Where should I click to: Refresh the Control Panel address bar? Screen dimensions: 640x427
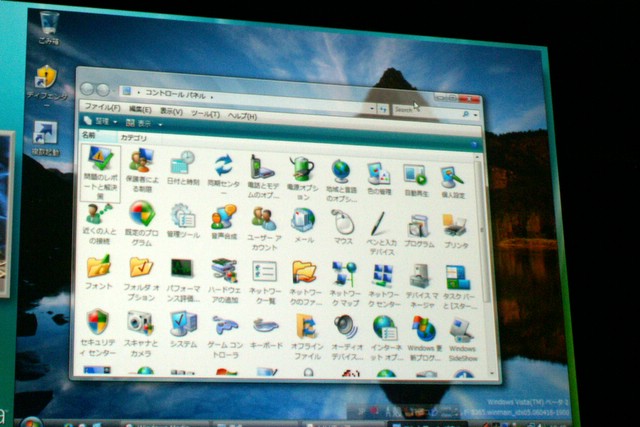coord(382,109)
